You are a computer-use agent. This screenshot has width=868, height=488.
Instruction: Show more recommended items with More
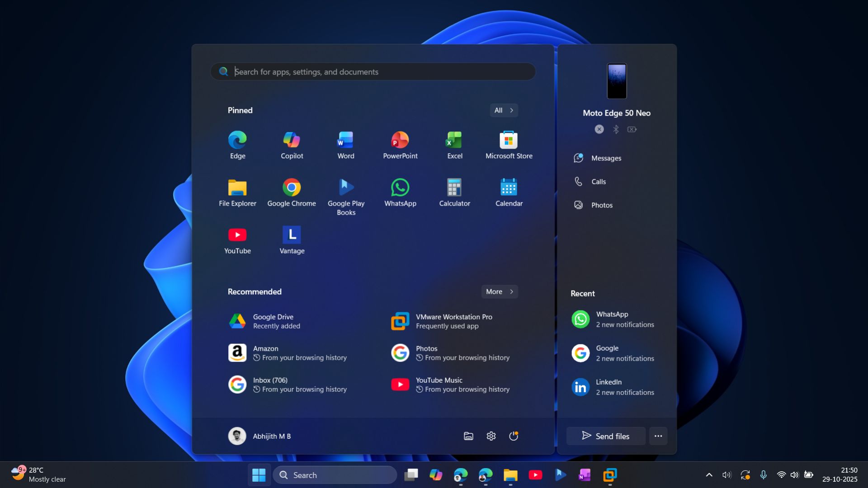click(x=499, y=291)
